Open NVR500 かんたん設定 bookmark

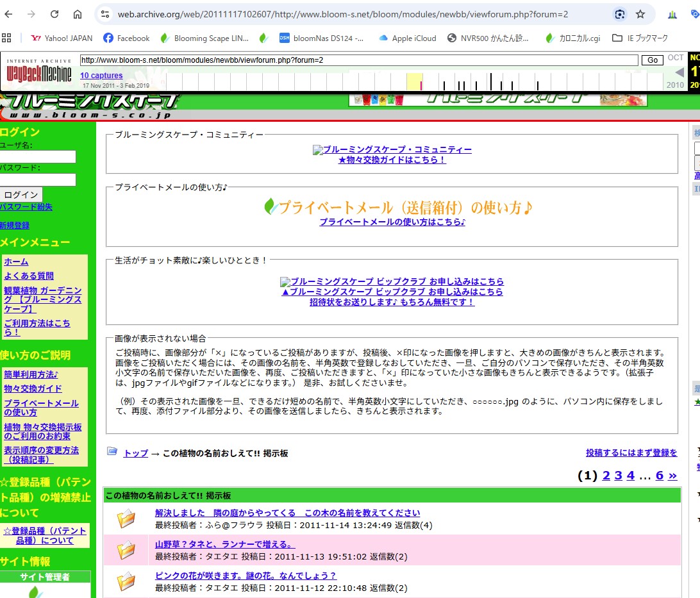click(x=488, y=38)
